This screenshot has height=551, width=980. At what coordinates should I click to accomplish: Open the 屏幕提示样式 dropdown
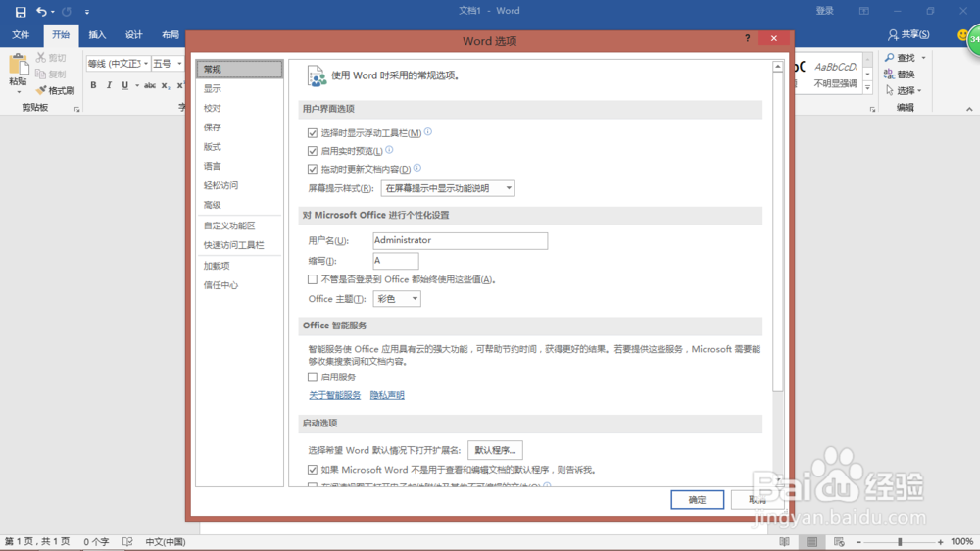(448, 188)
